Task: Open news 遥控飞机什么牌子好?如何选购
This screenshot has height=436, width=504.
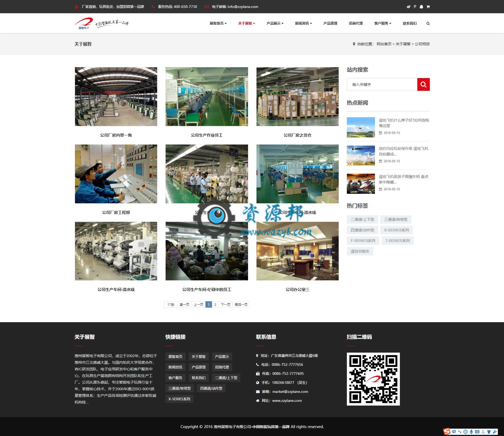Action: (x=404, y=123)
